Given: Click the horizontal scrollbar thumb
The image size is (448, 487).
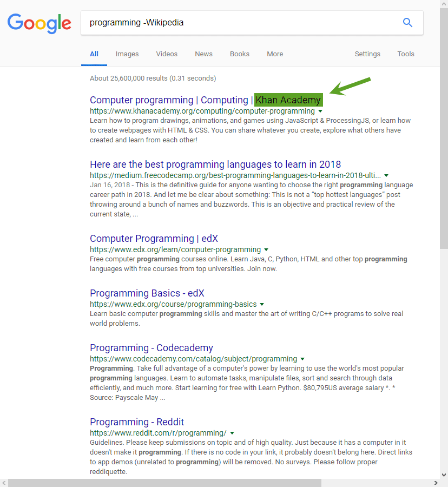Looking at the screenshot, I should pyautogui.click(x=164, y=483).
